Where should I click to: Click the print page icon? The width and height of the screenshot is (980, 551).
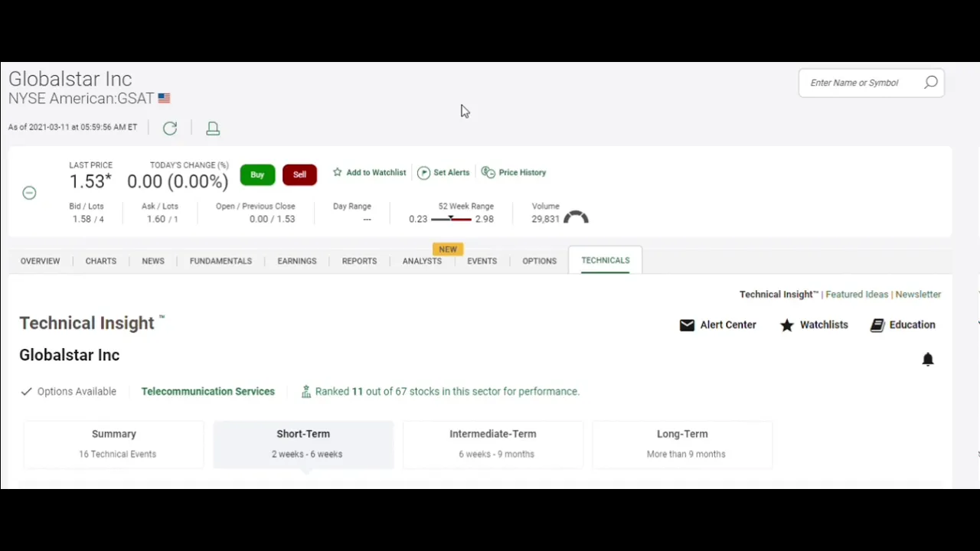[x=213, y=129]
